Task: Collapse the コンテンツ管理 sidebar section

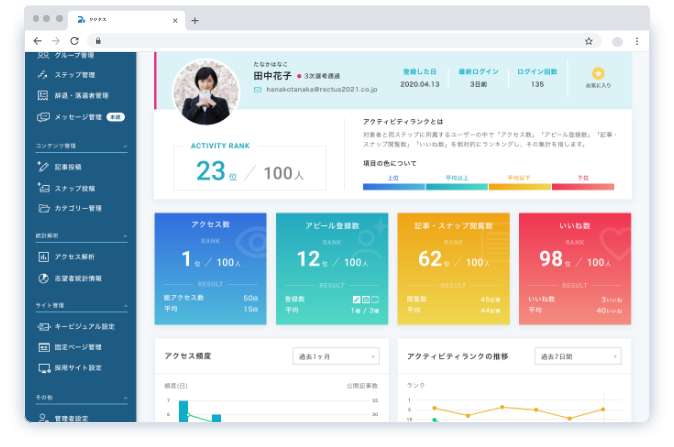Action: coord(125,146)
